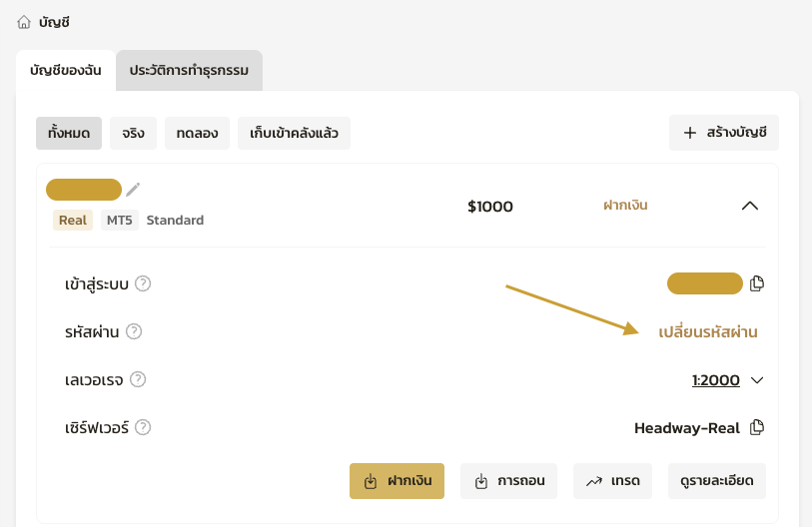The image size is (812, 527).
Task: Select the บัญชีของฉัน tab
Action: [x=66, y=71]
